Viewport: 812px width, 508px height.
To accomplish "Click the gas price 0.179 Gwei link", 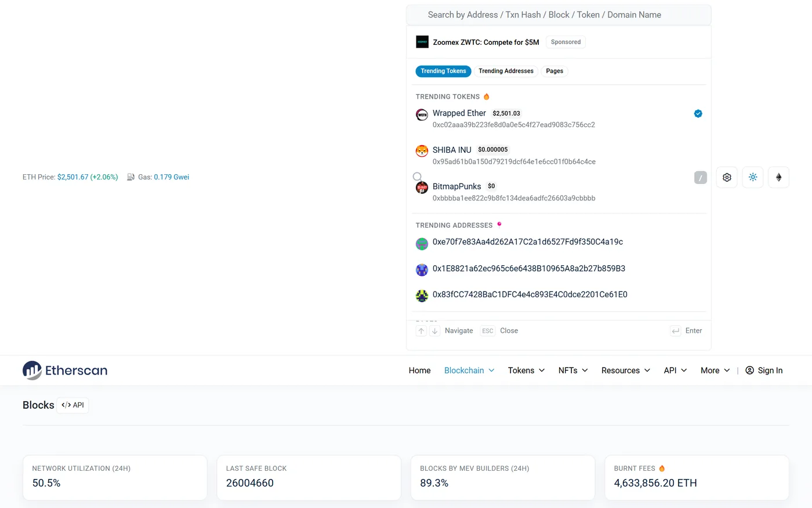I will tap(172, 177).
